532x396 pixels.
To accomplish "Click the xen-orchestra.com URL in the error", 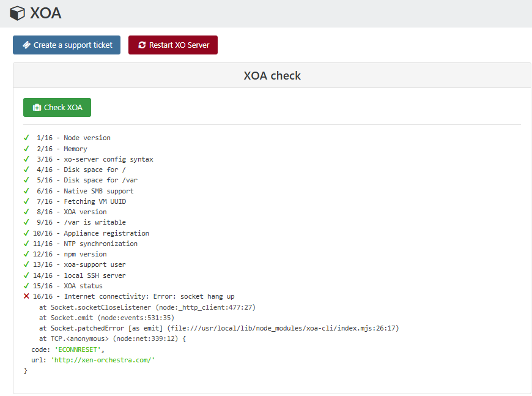I will pos(103,360).
